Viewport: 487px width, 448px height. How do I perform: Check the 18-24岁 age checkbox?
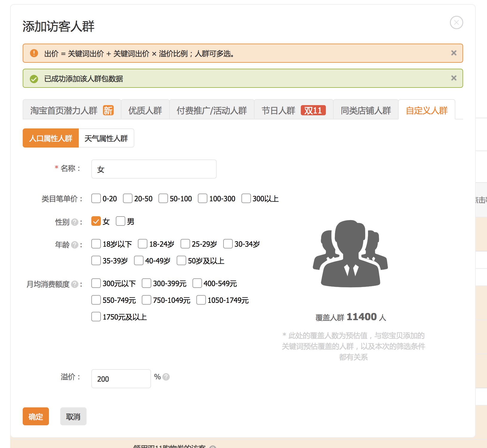(142, 244)
